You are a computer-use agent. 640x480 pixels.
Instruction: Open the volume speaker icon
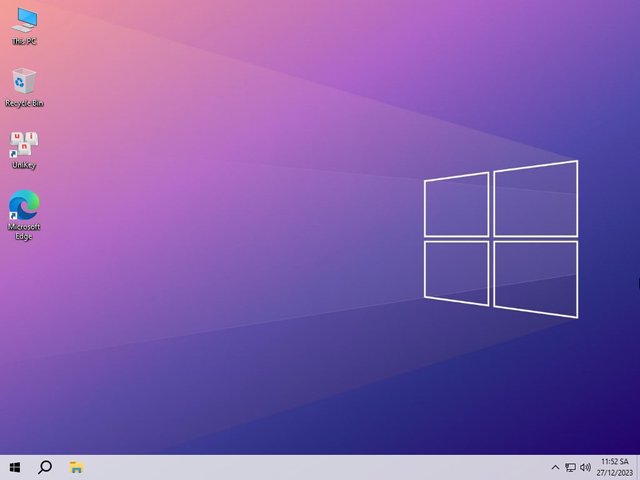click(x=585, y=468)
